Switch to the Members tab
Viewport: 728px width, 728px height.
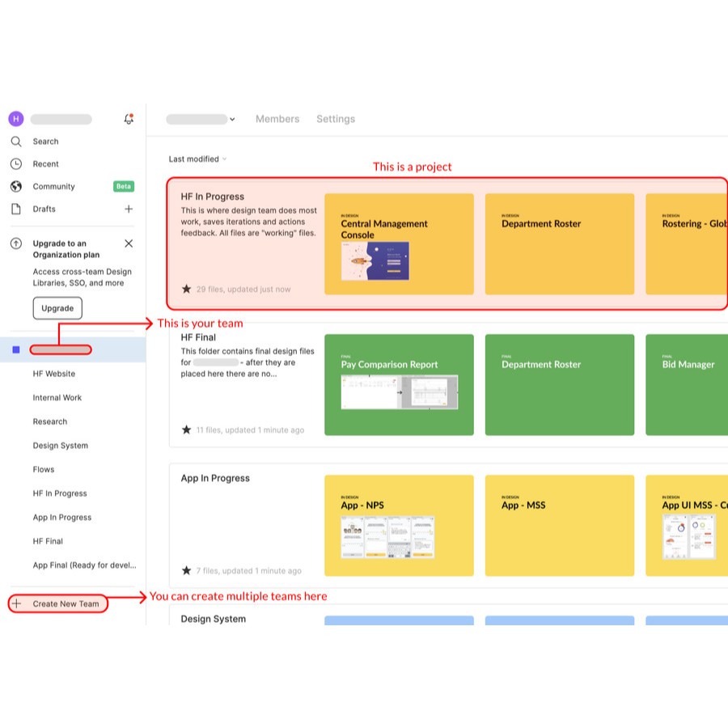277,119
